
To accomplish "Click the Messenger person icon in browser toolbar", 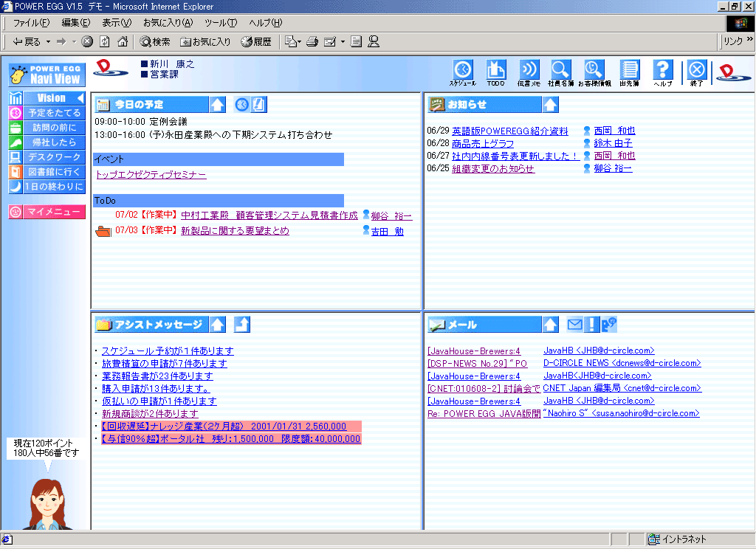I will [x=373, y=41].
